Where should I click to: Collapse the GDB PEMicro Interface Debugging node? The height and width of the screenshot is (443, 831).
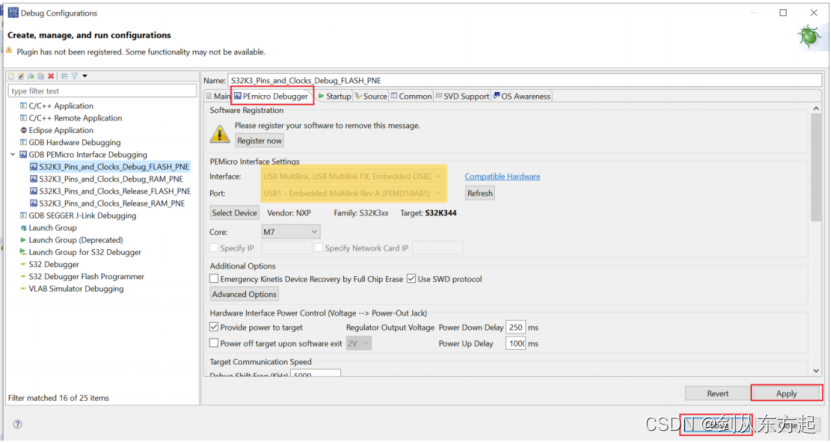(x=13, y=155)
